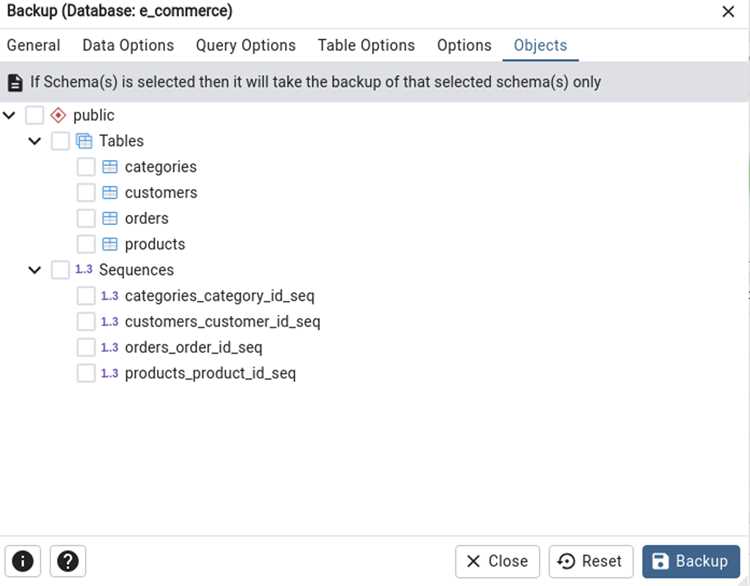Collapse the Sequences tree node

(35, 270)
